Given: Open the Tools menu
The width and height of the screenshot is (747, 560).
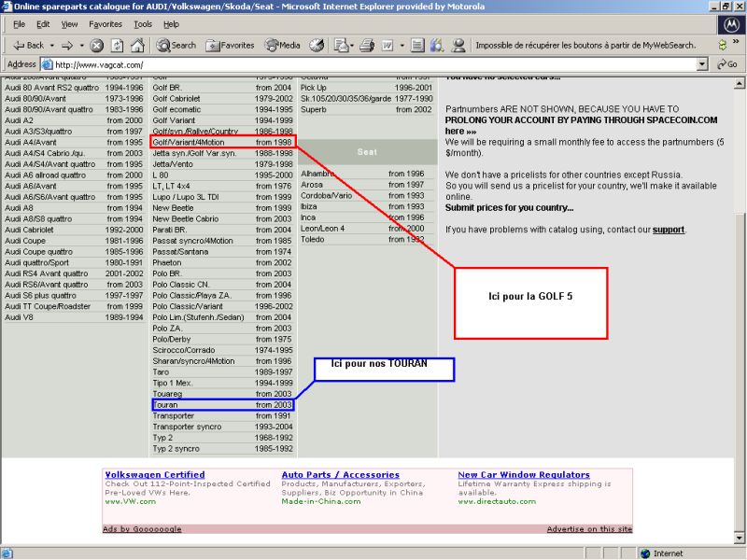Looking at the screenshot, I should (143, 24).
